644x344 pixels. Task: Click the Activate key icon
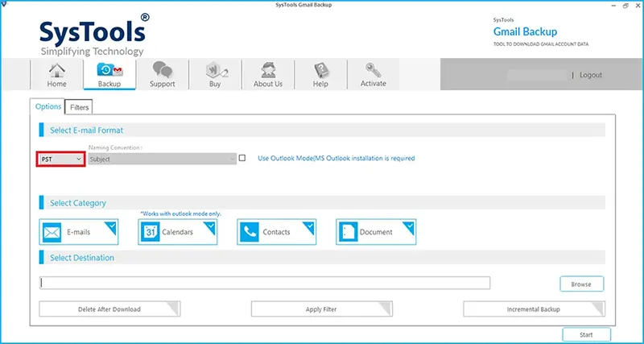[373, 70]
